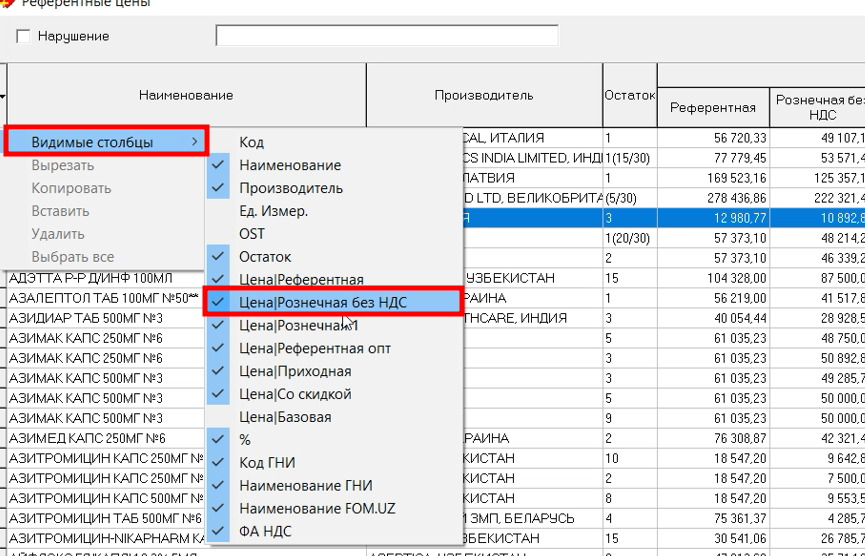Enable the Нарушение checkbox
Image resolution: width=865 pixels, height=556 pixels.
pyautogui.click(x=23, y=36)
